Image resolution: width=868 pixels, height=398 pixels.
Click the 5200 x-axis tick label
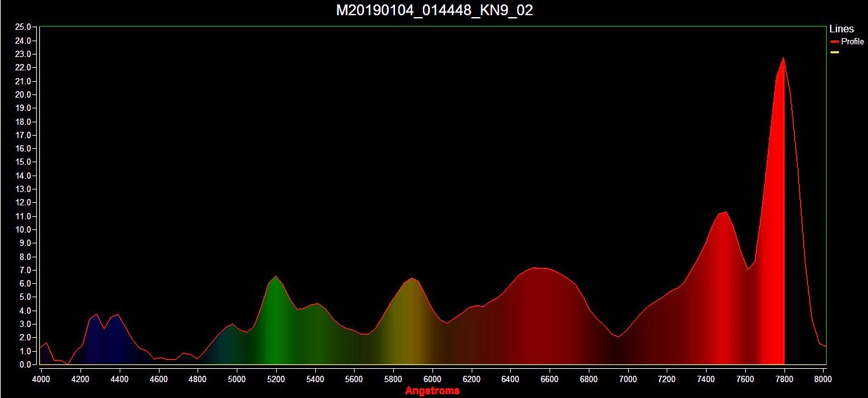[x=276, y=378]
